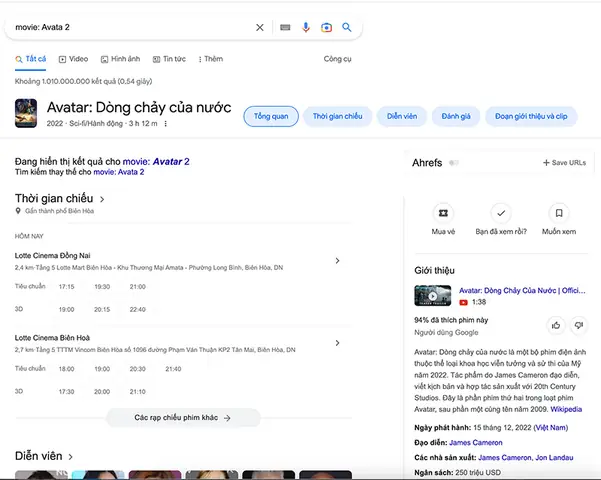
Task: Select the Diễn viên chip
Action: tap(402, 116)
